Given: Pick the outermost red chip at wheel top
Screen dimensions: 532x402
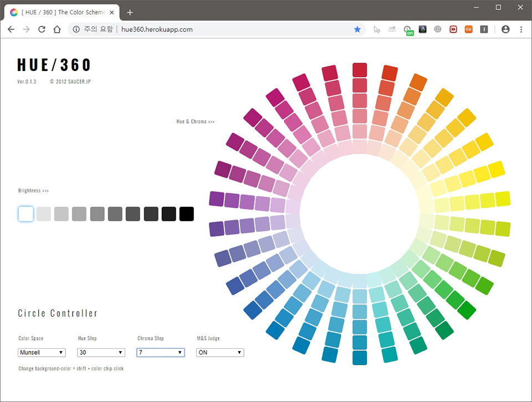Looking at the screenshot, I should [x=360, y=70].
